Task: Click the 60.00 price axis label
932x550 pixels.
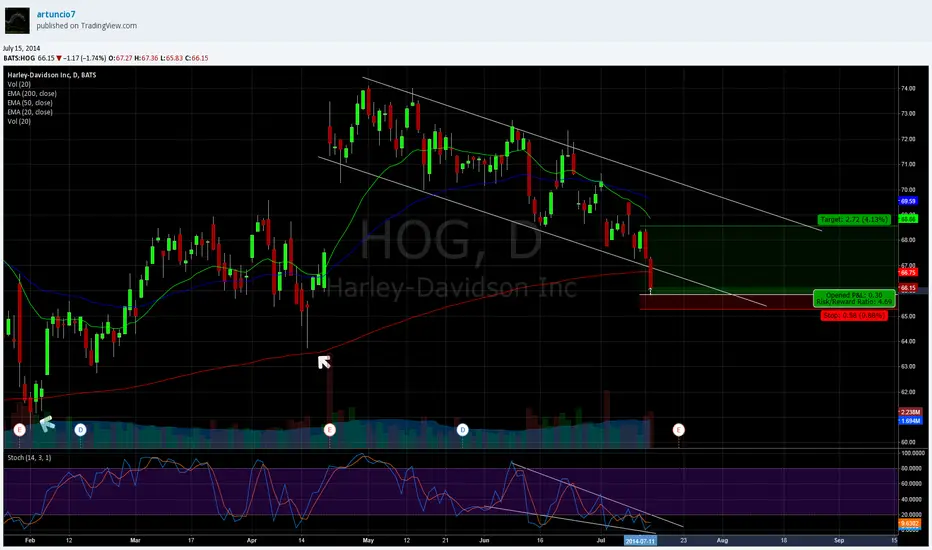Action: pyautogui.click(x=908, y=442)
